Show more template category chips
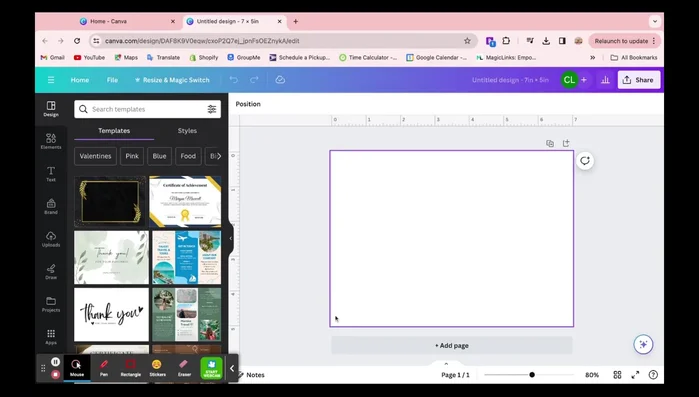This screenshot has height=397, width=699. [x=218, y=156]
